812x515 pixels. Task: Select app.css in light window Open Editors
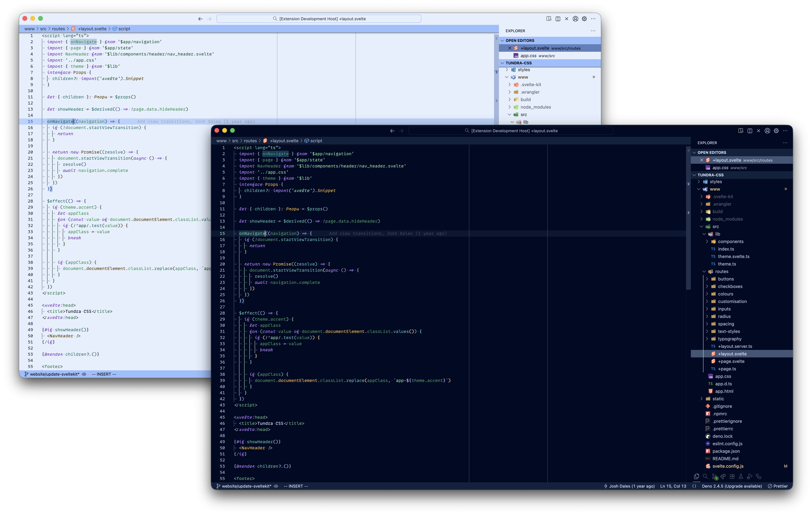(x=550, y=56)
